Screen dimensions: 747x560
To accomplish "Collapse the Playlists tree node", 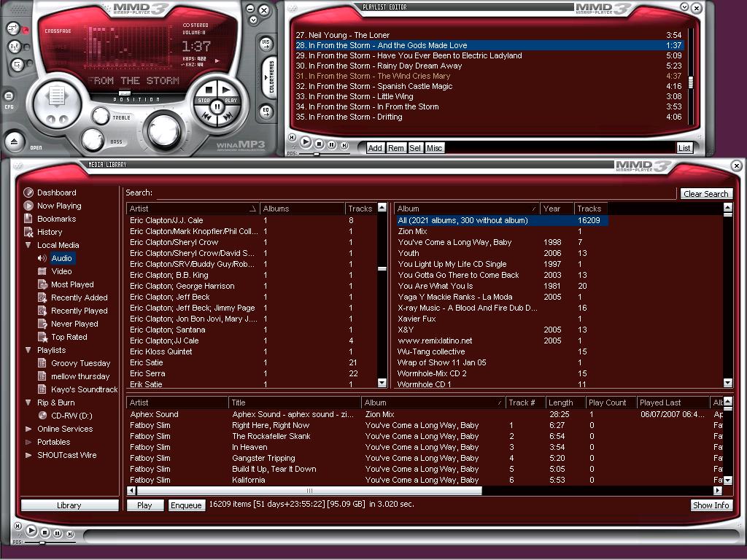I will (x=28, y=350).
